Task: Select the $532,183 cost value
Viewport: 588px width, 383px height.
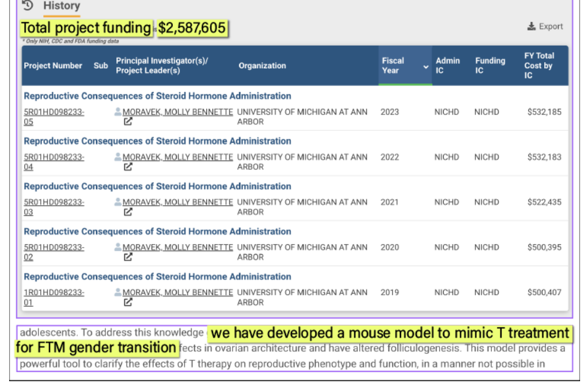Action: (544, 157)
